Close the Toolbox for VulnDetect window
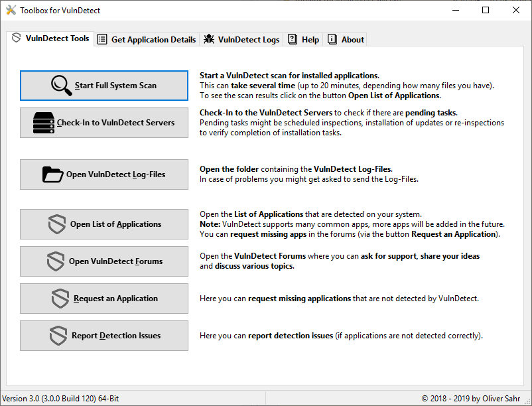Screen dimensions: 532x406 [515, 10]
